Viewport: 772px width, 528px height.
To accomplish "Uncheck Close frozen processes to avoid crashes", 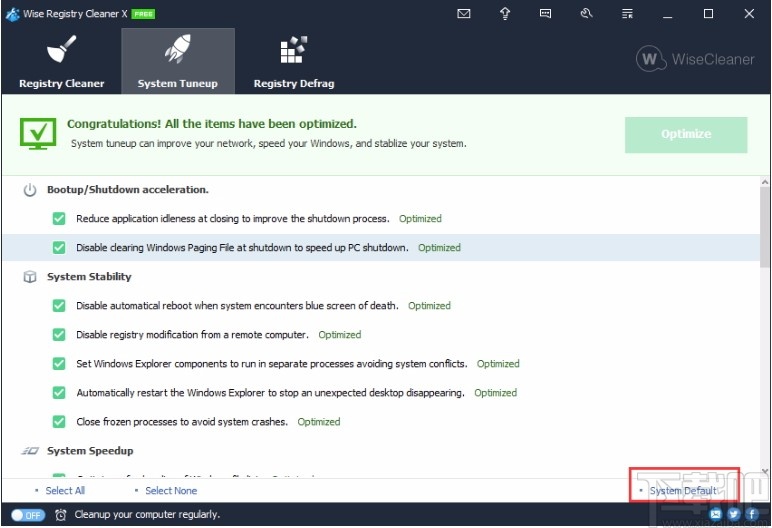I will (x=59, y=422).
